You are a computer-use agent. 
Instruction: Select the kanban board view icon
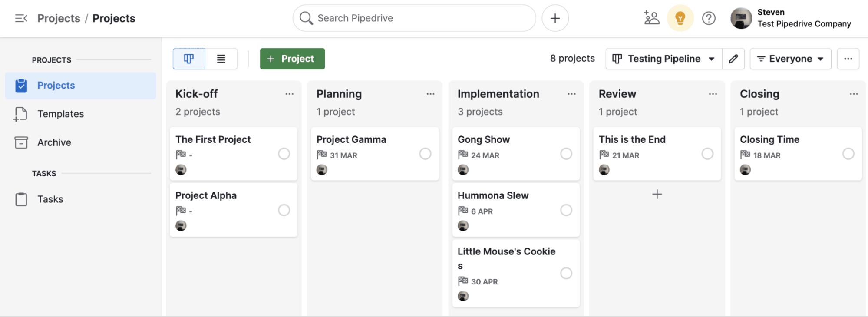(188, 59)
